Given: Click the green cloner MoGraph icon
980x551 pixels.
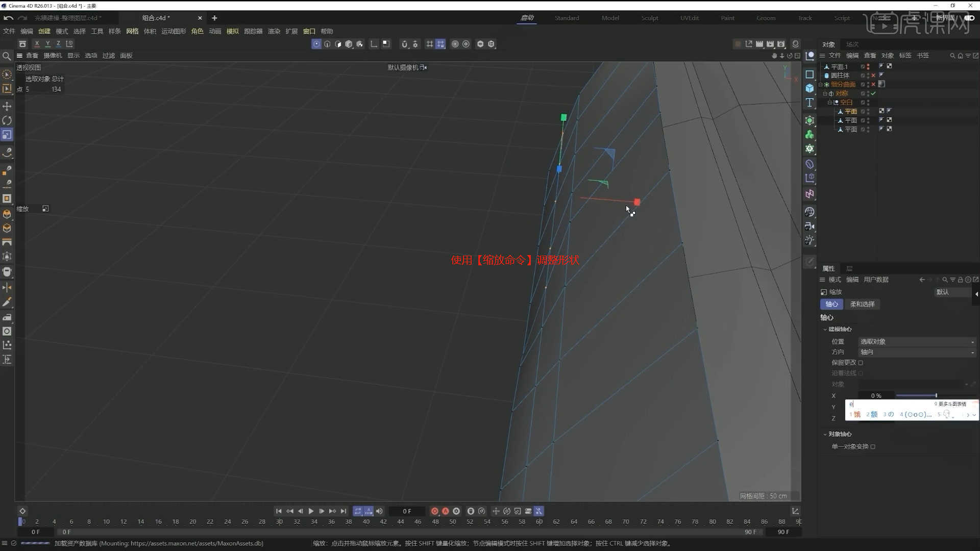Looking at the screenshot, I should click(810, 135).
